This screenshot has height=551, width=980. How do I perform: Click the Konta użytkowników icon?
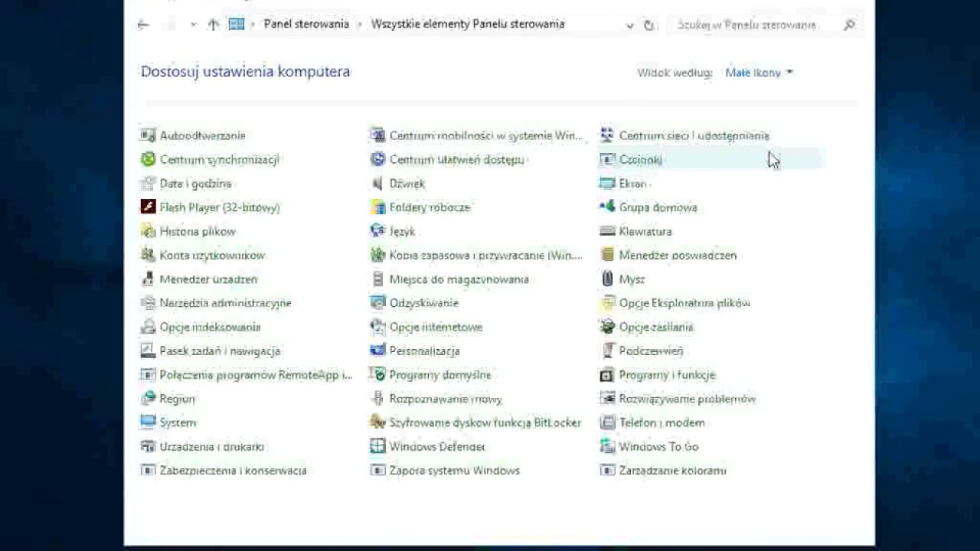pyautogui.click(x=148, y=255)
